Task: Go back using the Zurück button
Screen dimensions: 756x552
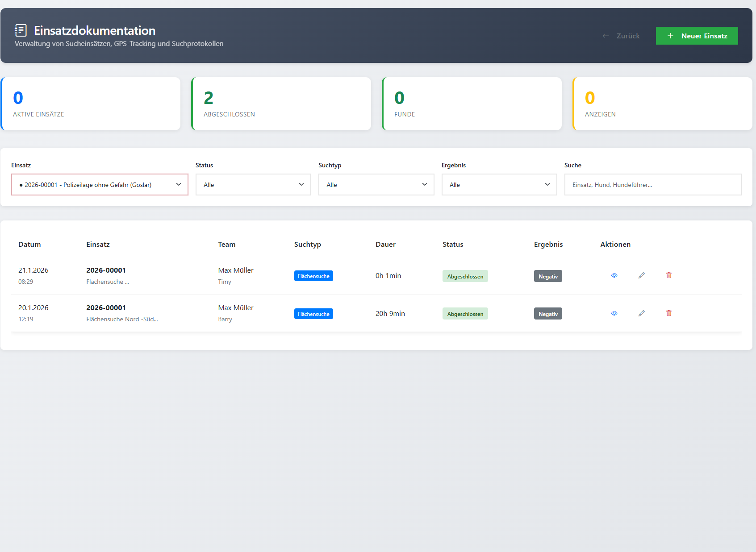Action: click(621, 36)
